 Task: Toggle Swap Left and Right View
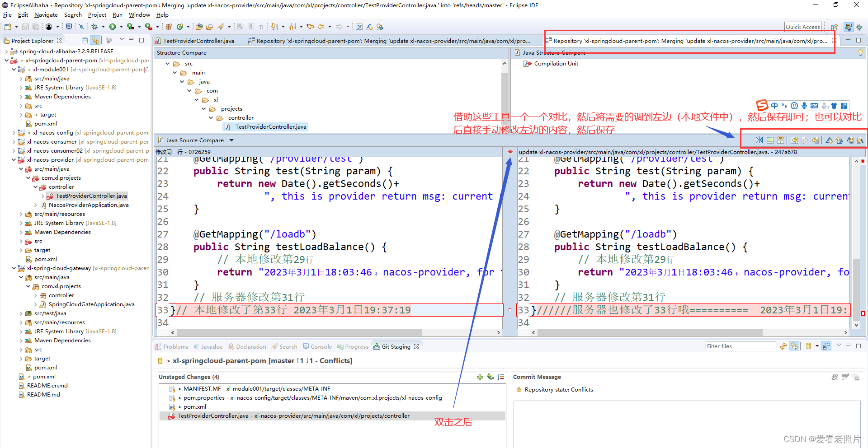(759, 140)
